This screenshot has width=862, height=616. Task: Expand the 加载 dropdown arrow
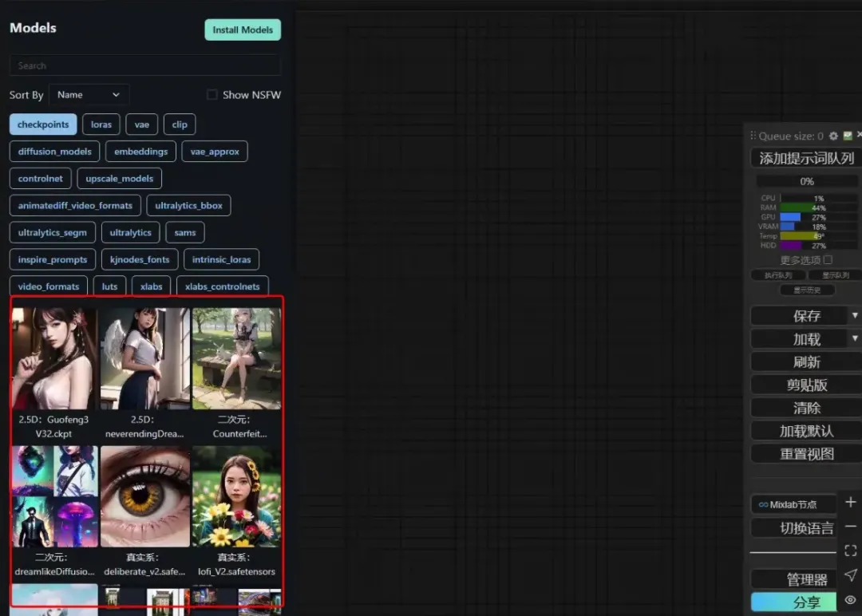click(855, 338)
